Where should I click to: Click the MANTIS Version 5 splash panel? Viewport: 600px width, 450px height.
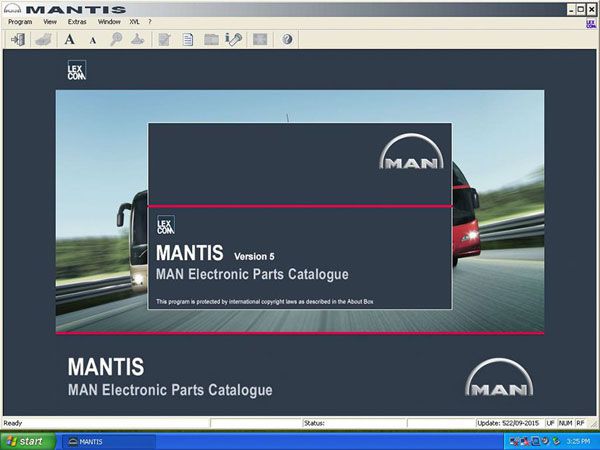299,216
